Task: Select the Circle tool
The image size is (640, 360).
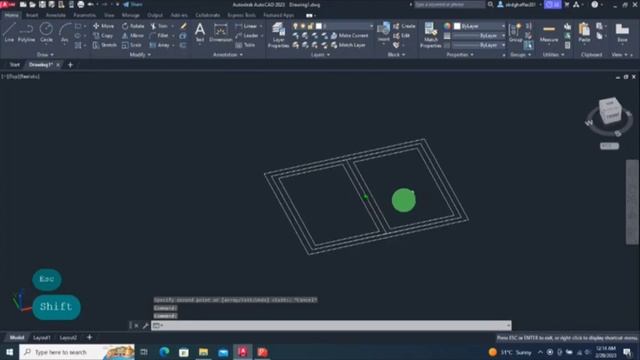Action: point(46,32)
